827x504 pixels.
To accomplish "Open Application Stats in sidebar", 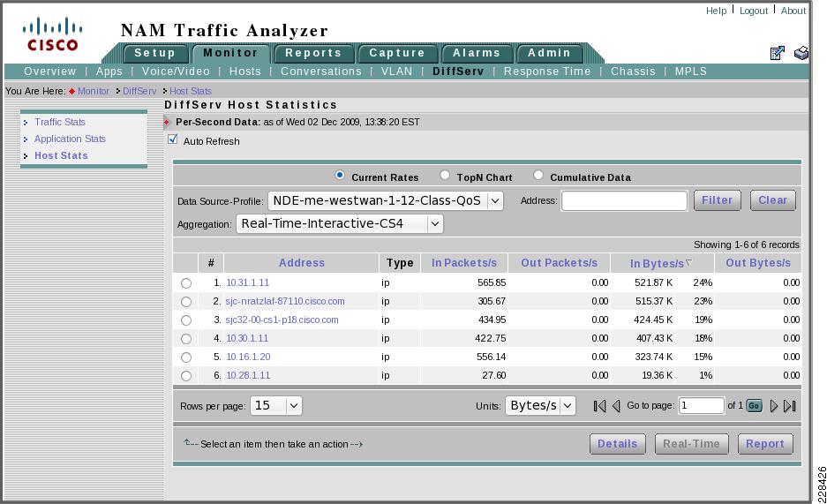I will coord(70,139).
